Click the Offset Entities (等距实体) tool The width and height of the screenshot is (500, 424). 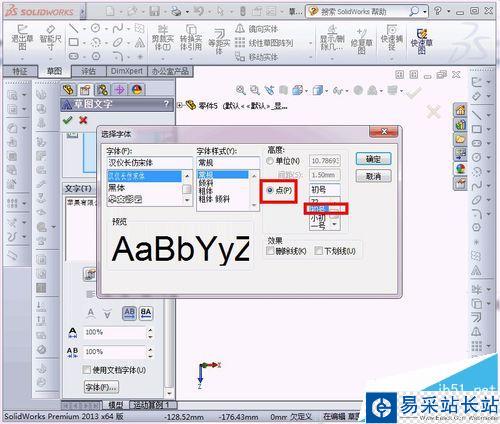click(219, 41)
